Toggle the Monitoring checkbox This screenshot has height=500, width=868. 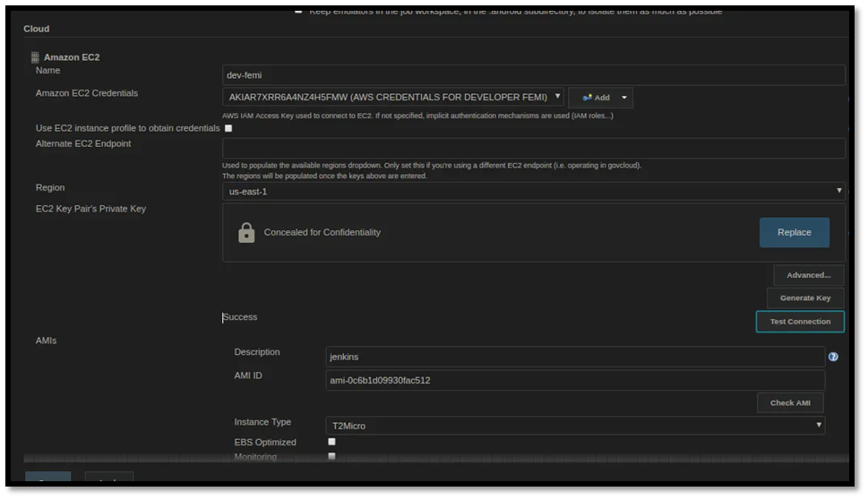[x=331, y=457]
